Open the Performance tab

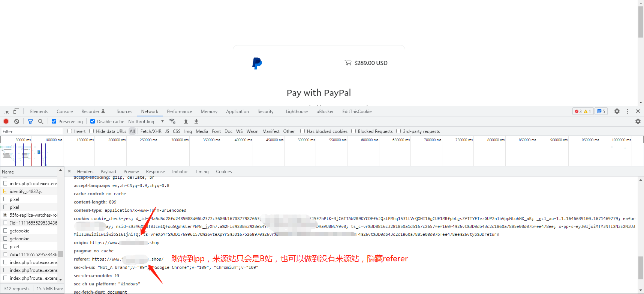point(180,112)
